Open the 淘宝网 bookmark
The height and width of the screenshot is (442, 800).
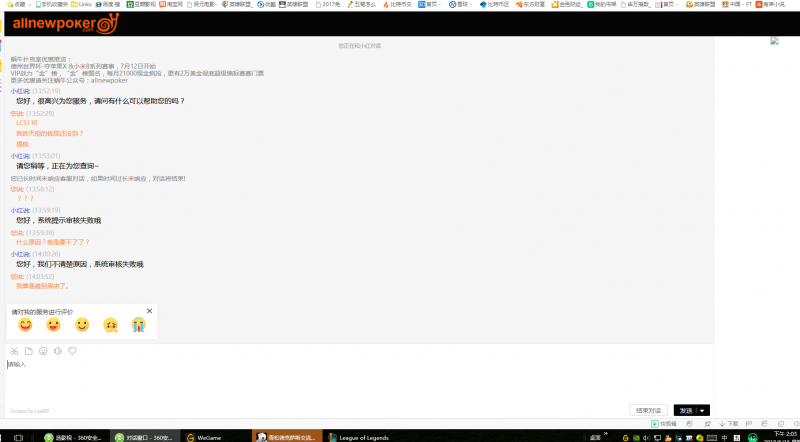(x=170, y=5)
